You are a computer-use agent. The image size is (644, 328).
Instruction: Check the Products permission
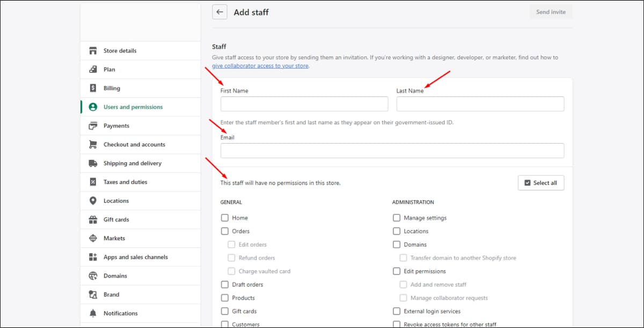pos(224,298)
